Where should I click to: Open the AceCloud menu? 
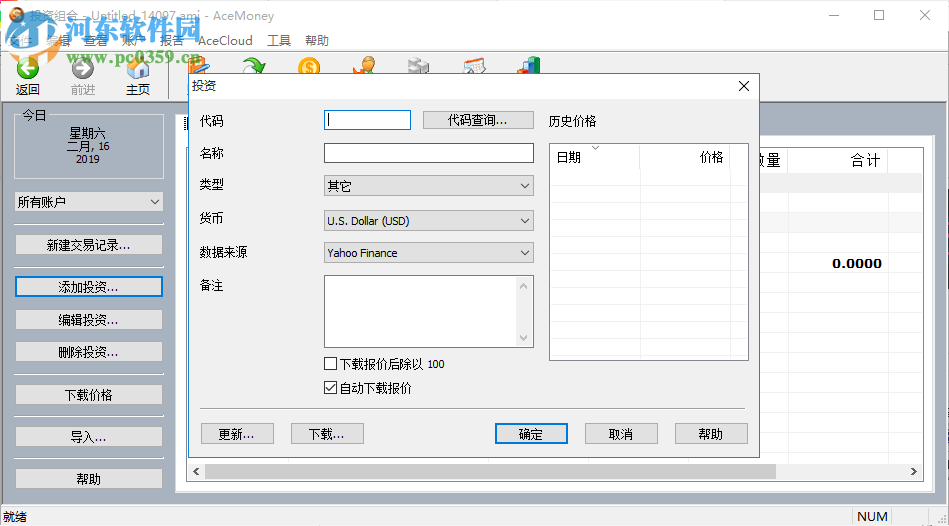tap(225, 41)
